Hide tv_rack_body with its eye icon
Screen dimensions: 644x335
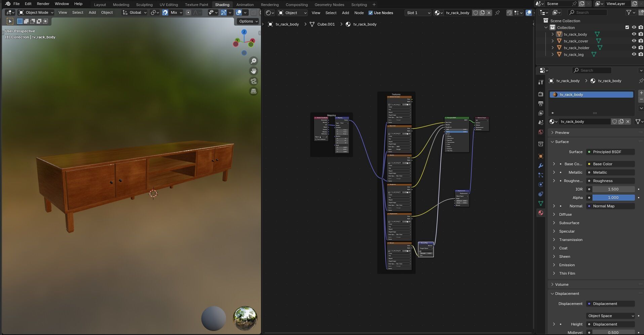(x=634, y=34)
